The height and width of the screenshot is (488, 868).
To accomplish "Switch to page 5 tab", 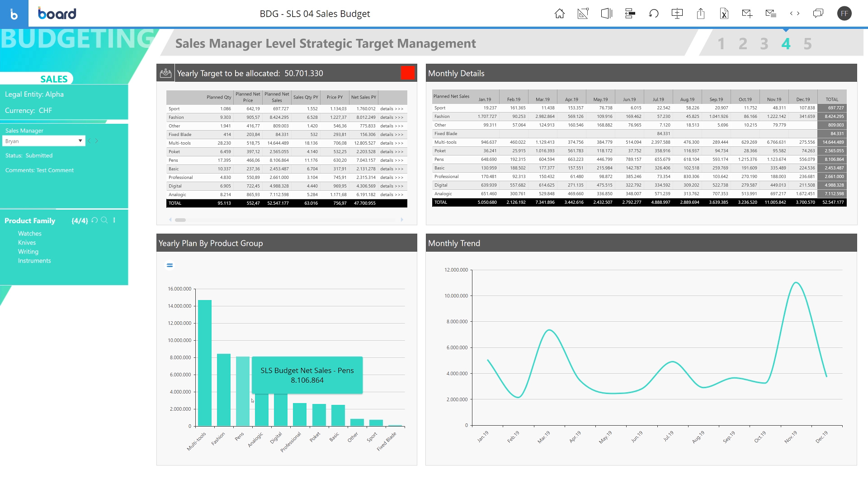I will point(807,44).
